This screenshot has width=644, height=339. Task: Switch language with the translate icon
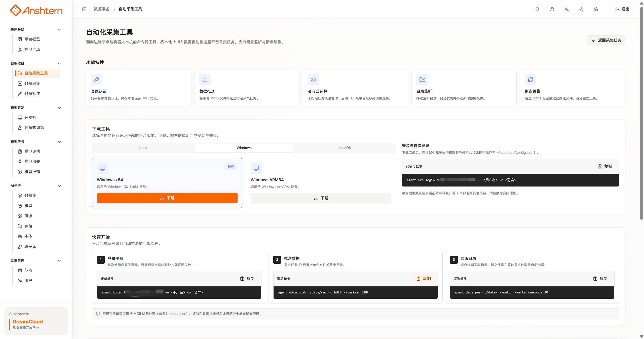click(x=566, y=9)
